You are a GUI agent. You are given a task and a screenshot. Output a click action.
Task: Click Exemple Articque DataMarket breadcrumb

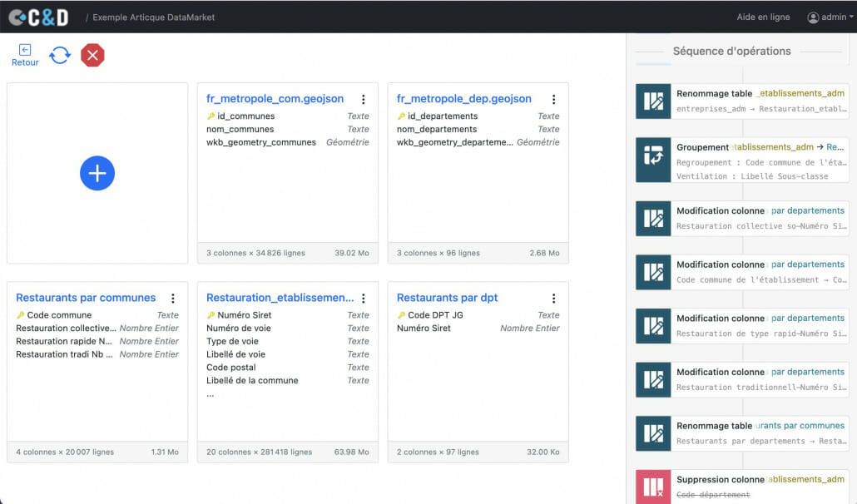click(154, 17)
